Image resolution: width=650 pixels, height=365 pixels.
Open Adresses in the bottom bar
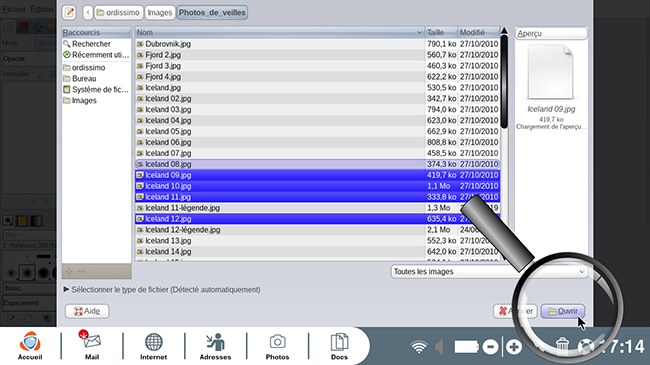click(x=215, y=346)
